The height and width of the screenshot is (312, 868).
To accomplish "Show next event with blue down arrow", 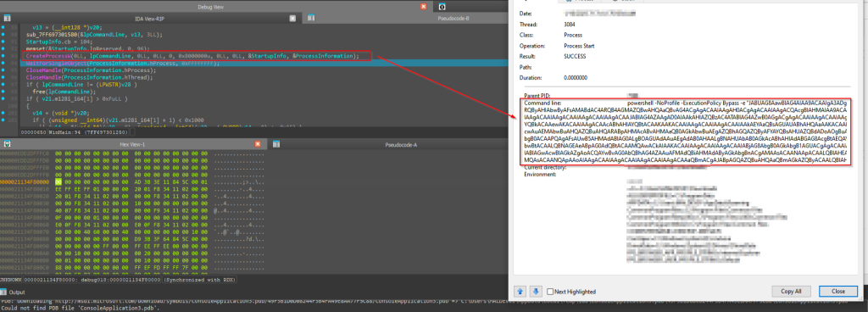I will coord(536,291).
